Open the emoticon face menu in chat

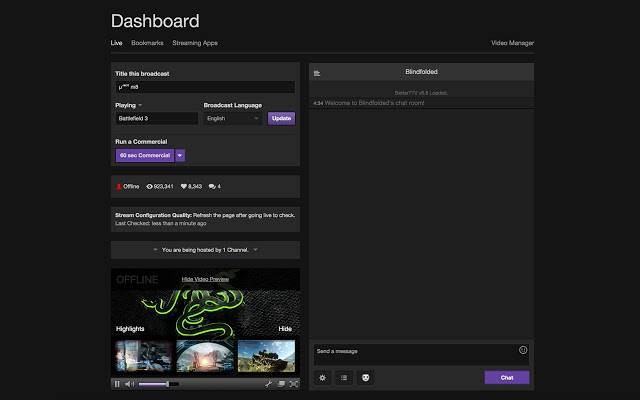[366, 377]
